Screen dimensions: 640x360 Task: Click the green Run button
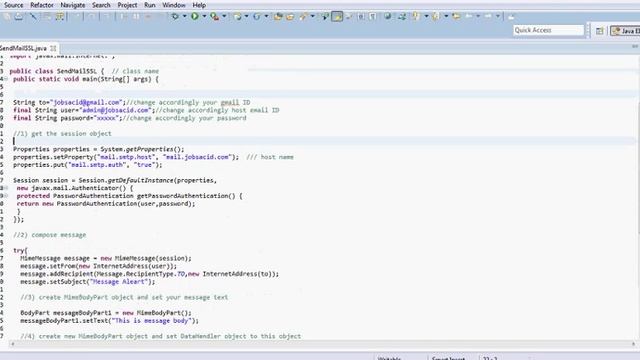[195, 16]
